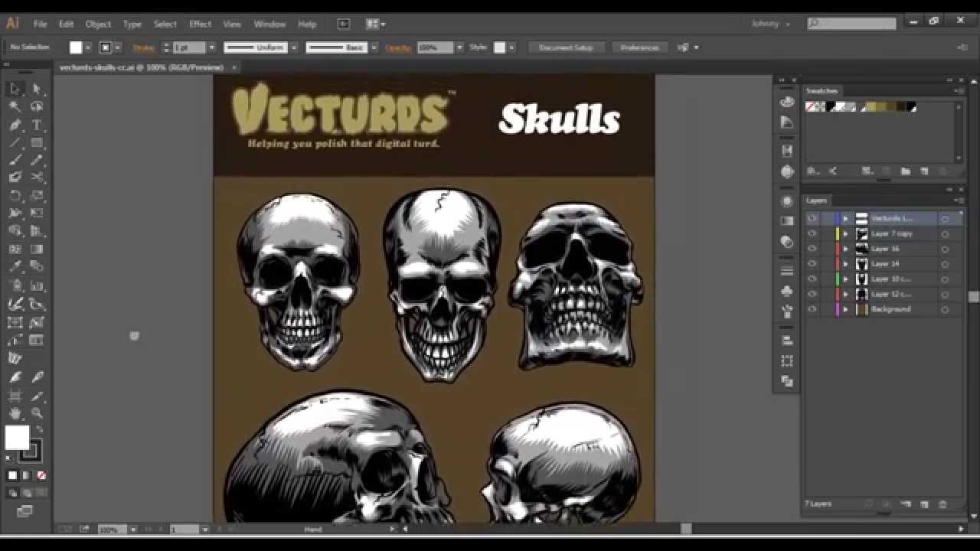Open zoom level dropdown in status bar
Screen dimensions: 980x551
coord(132,530)
